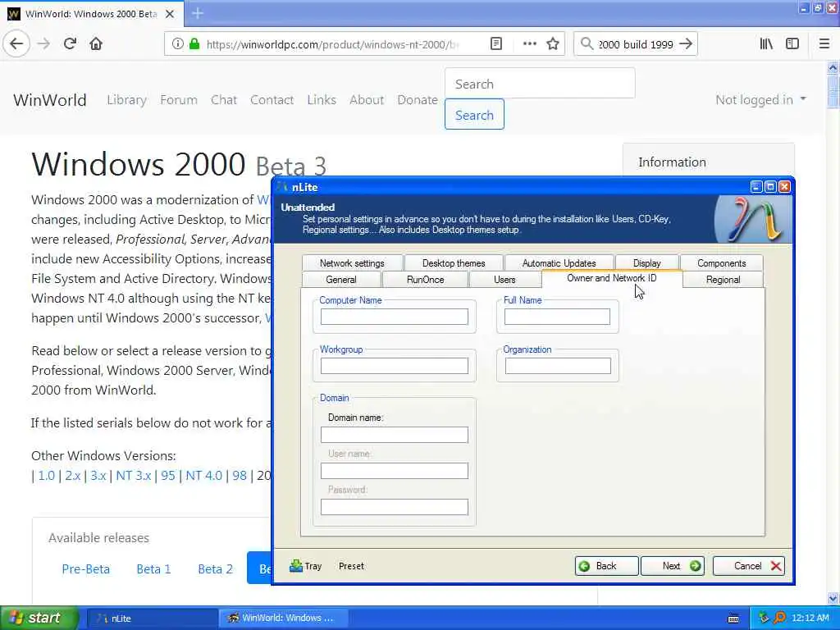Select Owner and Network ID tab
Screen dimensions: 840x630
point(612,278)
